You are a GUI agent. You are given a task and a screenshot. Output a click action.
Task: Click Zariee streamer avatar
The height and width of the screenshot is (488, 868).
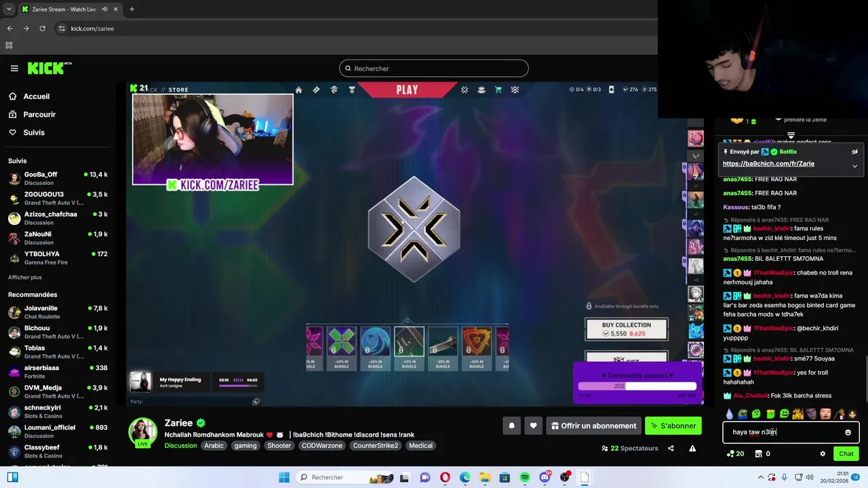(x=143, y=432)
